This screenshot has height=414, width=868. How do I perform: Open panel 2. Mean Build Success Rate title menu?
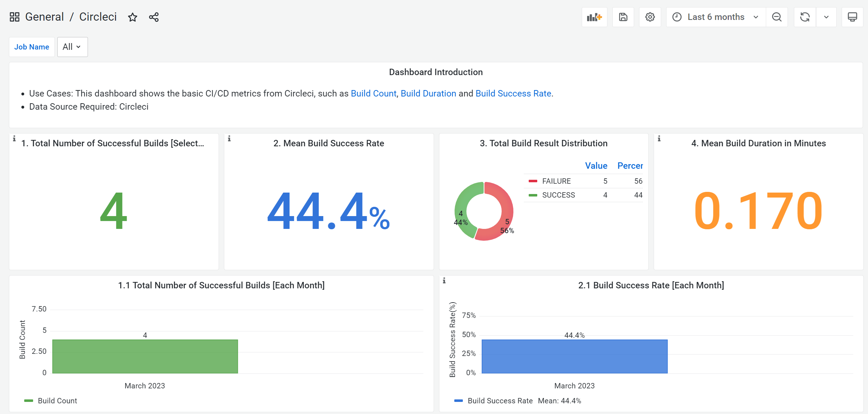[328, 143]
